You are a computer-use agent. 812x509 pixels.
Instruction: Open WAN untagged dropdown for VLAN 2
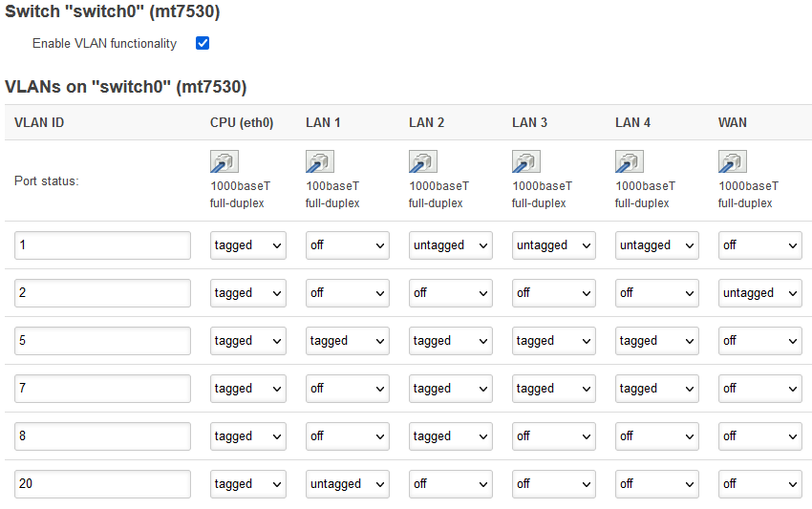pos(759,293)
